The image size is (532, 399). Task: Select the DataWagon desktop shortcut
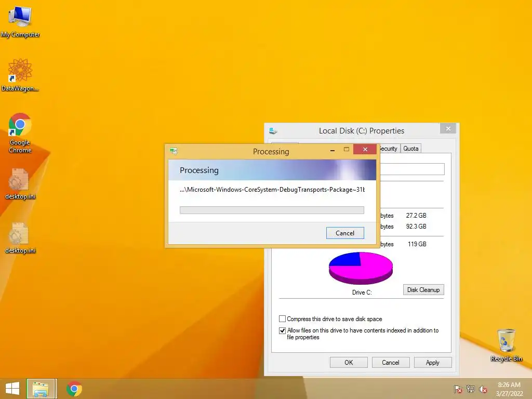20,75
